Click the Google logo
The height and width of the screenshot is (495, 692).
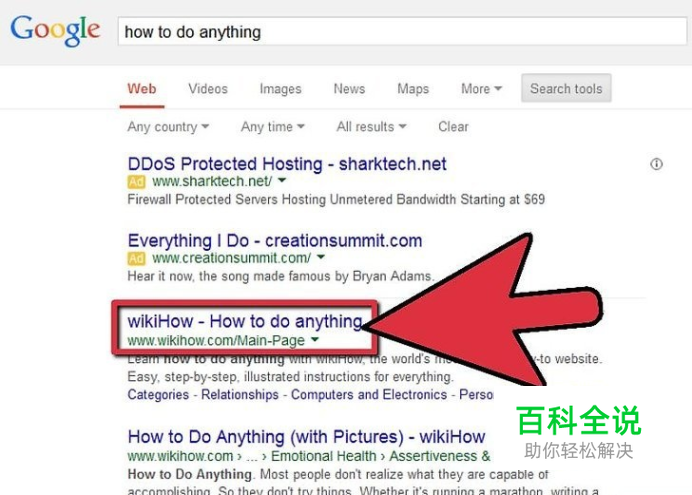[x=55, y=30]
